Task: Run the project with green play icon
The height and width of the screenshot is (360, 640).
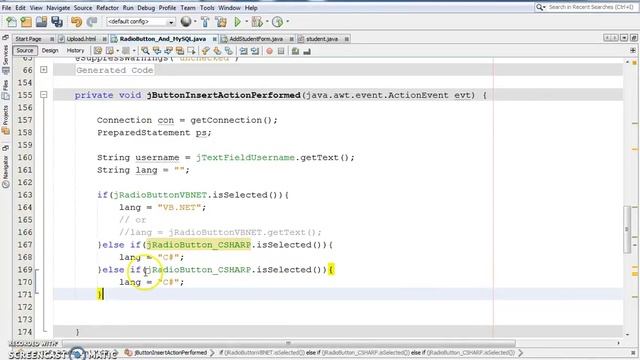Action: [237, 22]
